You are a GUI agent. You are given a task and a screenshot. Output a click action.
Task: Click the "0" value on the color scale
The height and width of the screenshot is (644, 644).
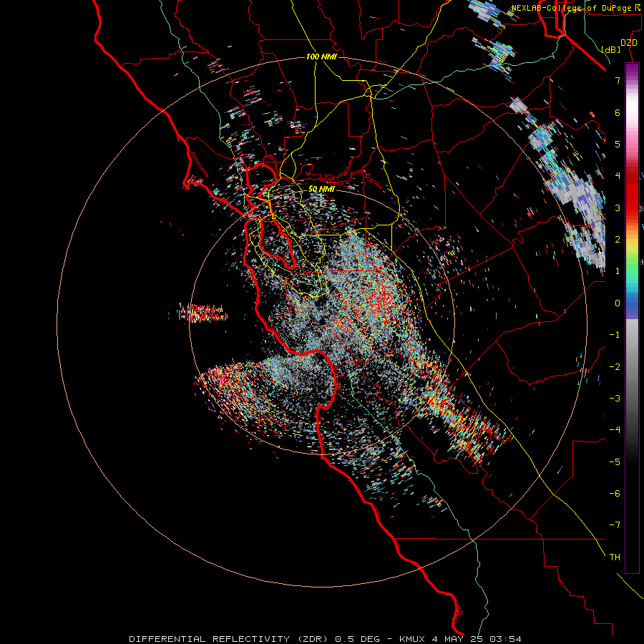[618, 303]
